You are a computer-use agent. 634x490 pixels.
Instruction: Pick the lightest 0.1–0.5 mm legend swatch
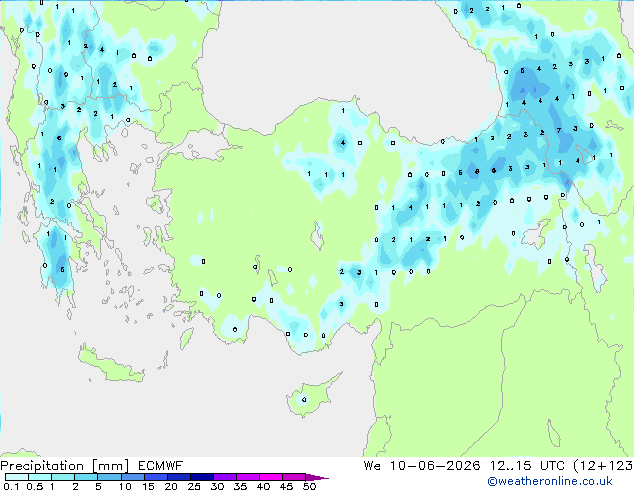pos(17,477)
